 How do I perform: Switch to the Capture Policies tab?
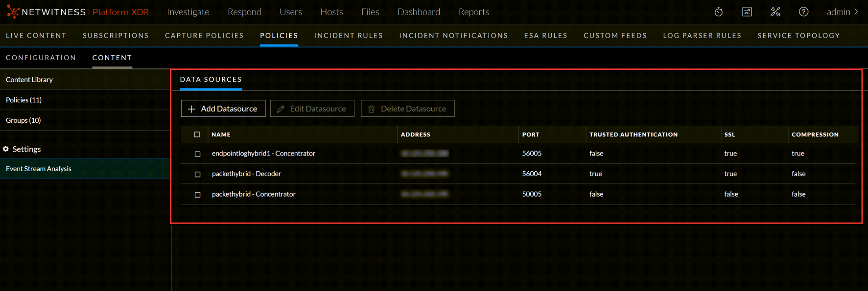pos(204,36)
